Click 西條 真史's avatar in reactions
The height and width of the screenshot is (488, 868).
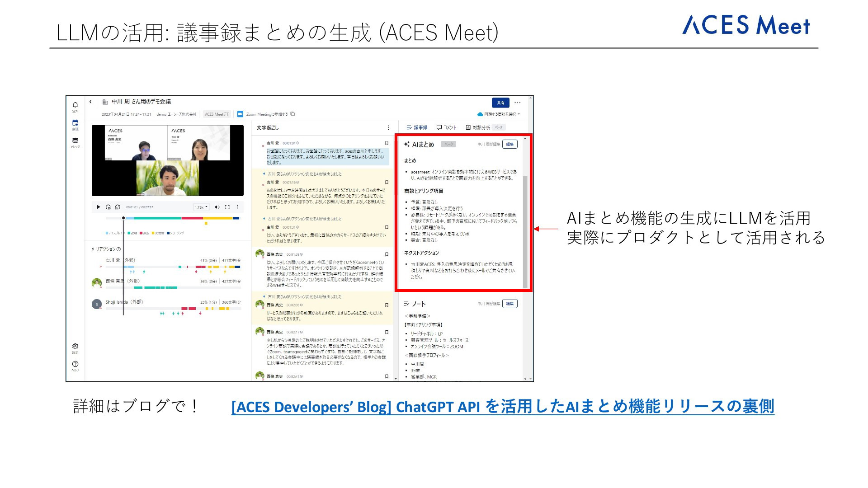[x=96, y=283]
